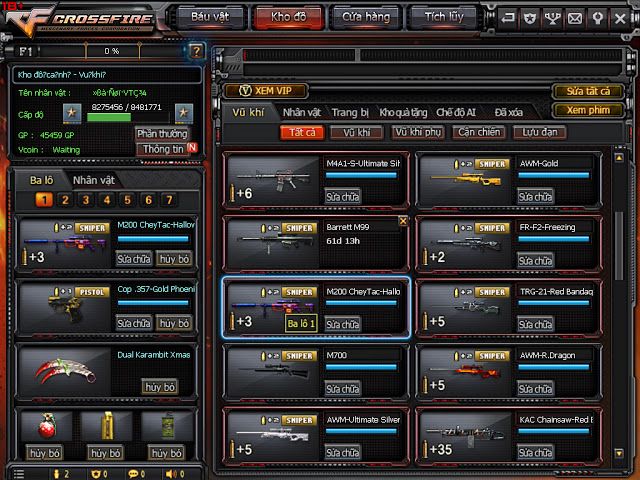Open the mailbox envelope icon
Screen dimensions: 640x480
pos(575,18)
